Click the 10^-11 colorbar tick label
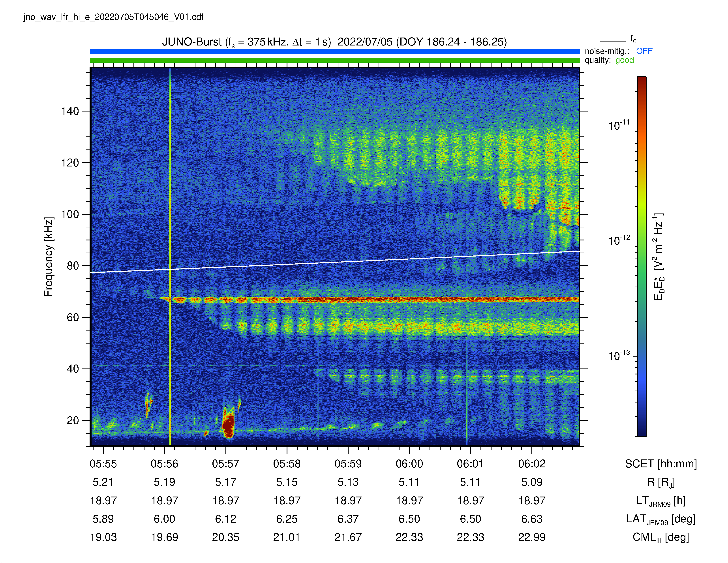The width and height of the screenshot is (728, 563). pyautogui.click(x=619, y=125)
